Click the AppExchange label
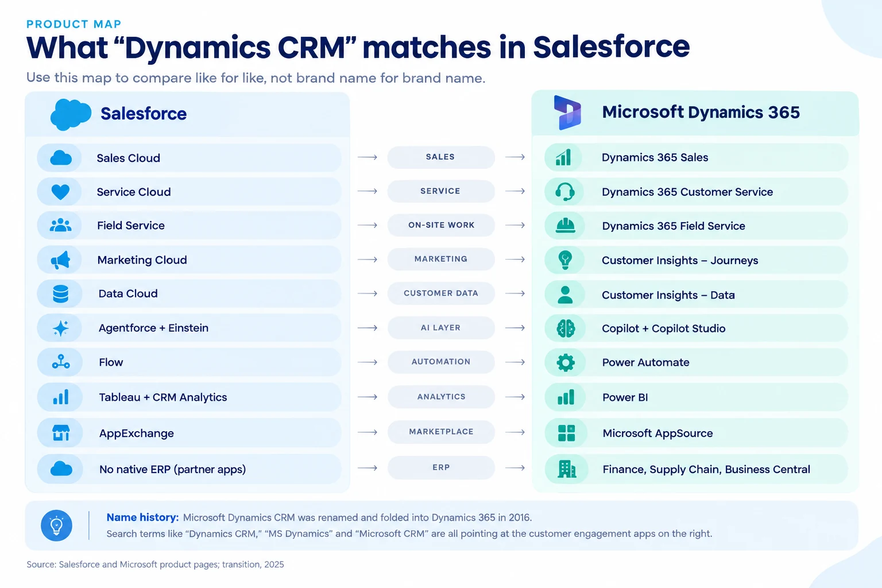Screen dimensions: 882x588 [x=137, y=434]
